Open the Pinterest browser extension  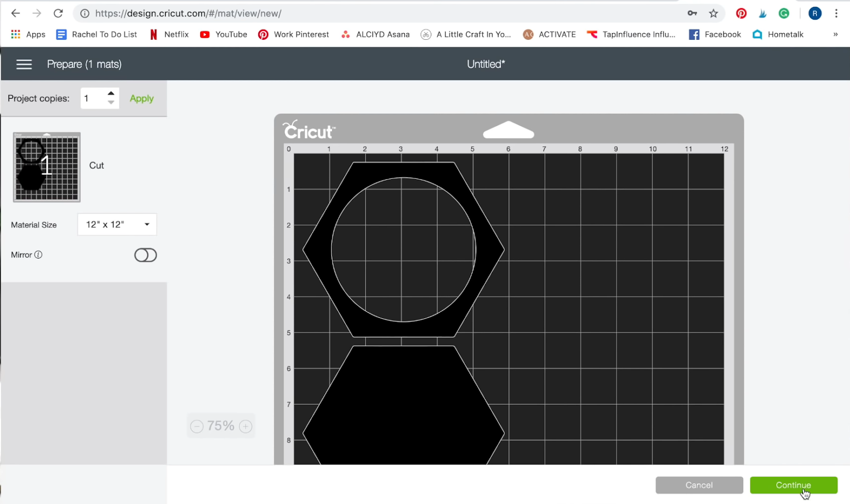(x=741, y=13)
